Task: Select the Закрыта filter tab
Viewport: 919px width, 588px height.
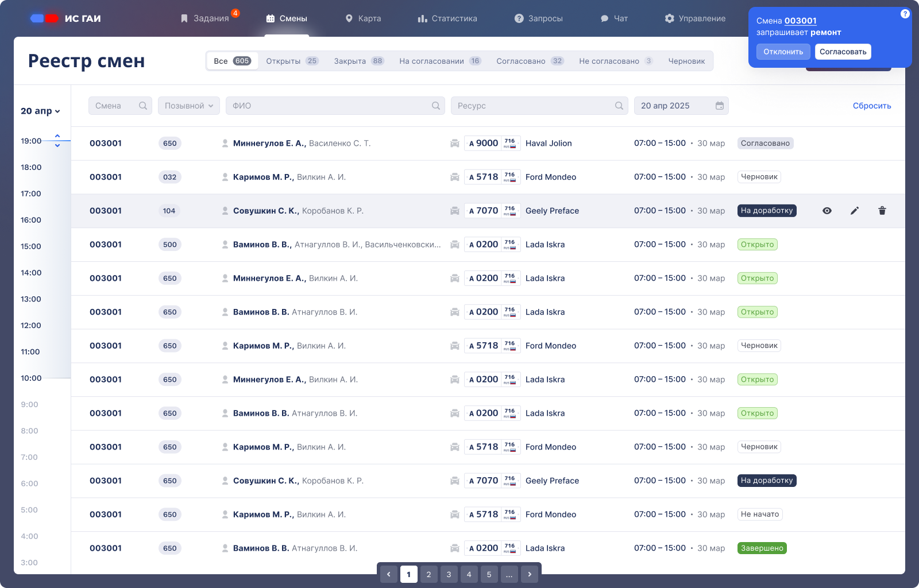Action: tap(358, 61)
